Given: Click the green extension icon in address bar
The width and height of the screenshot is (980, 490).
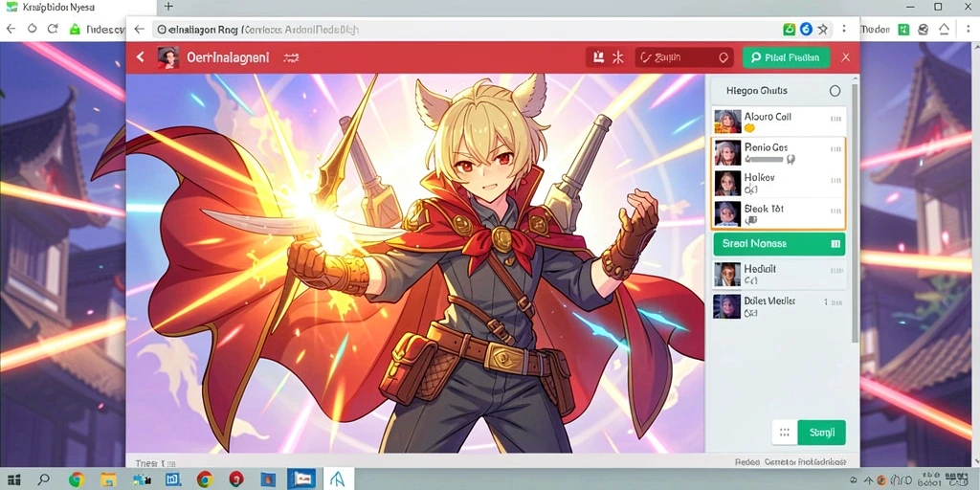Looking at the screenshot, I should 790,29.
